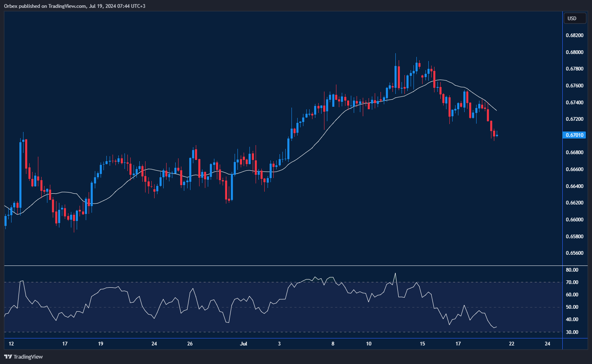Select the last candle on the price chart
The height and width of the screenshot is (364, 592).
tap(497, 135)
